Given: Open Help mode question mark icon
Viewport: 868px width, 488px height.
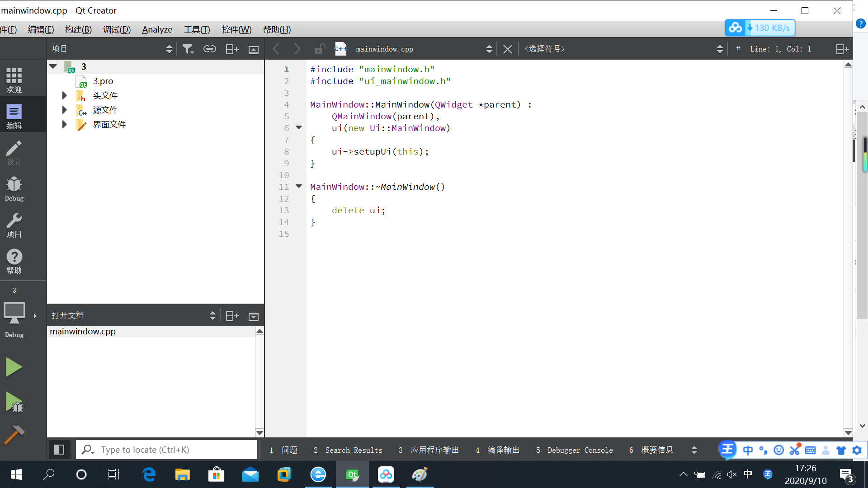Looking at the screenshot, I should 14,261.
